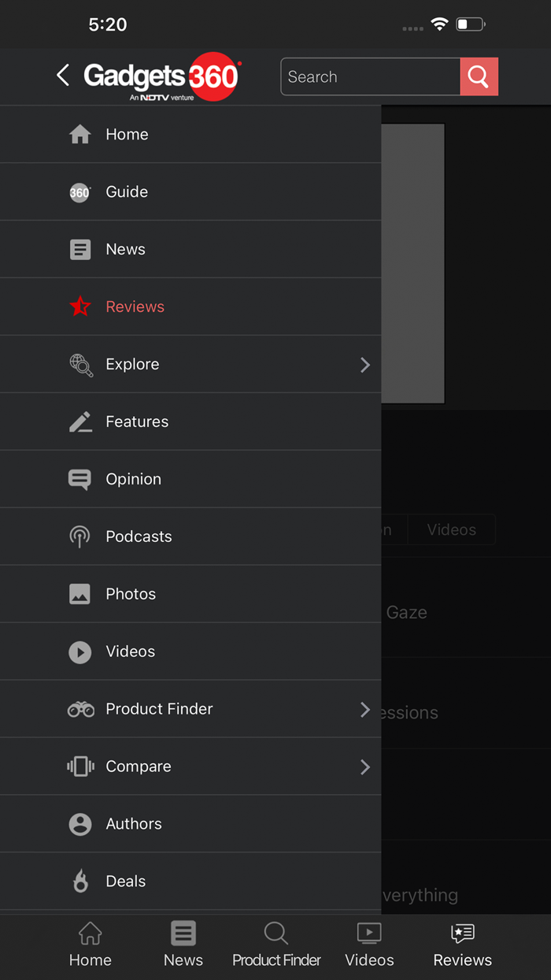Open Opinion from the side menu

(190, 480)
